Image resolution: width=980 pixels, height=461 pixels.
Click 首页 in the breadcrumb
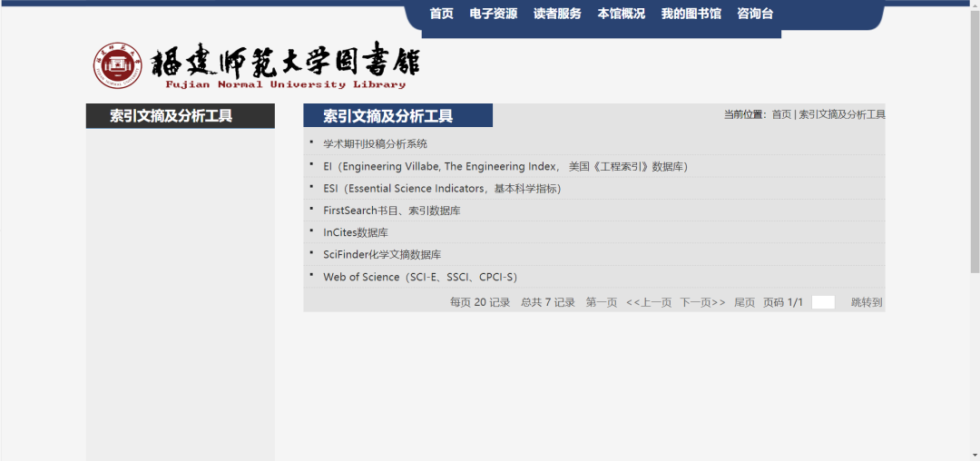[x=781, y=114]
